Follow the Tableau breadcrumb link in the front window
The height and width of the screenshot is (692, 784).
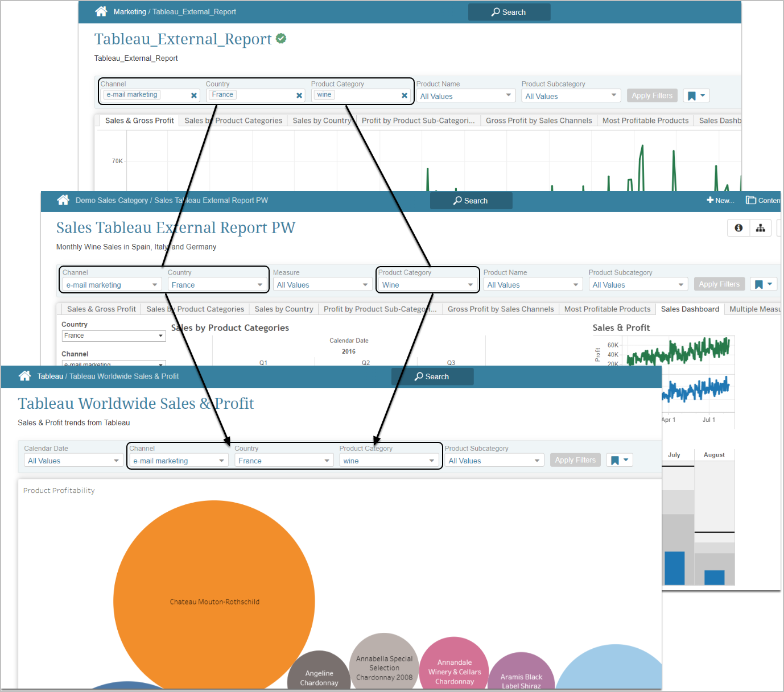pyautogui.click(x=50, y=376)
